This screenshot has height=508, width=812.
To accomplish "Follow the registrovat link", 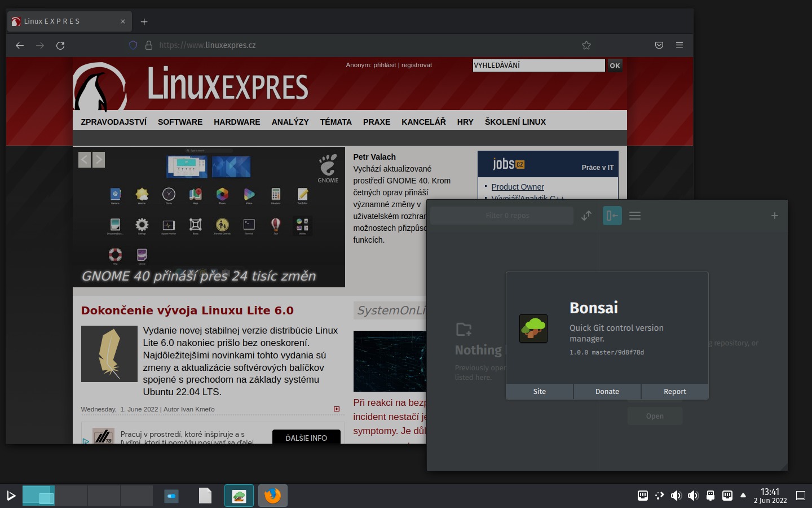I will pos(417,65).
